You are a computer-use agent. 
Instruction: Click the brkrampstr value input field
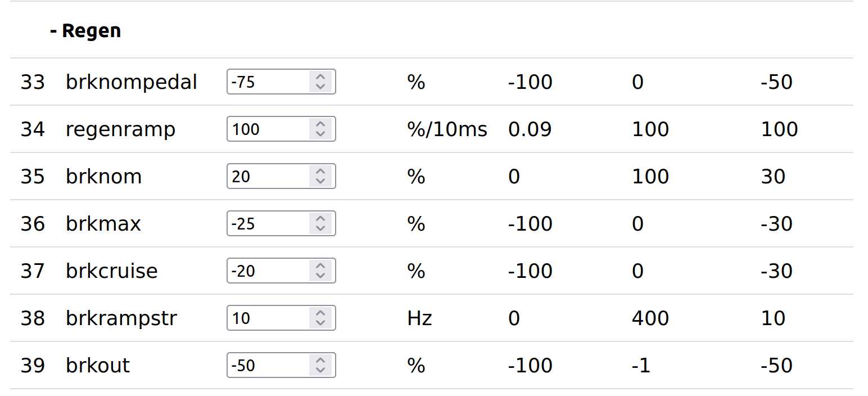[x=268, y=318]
